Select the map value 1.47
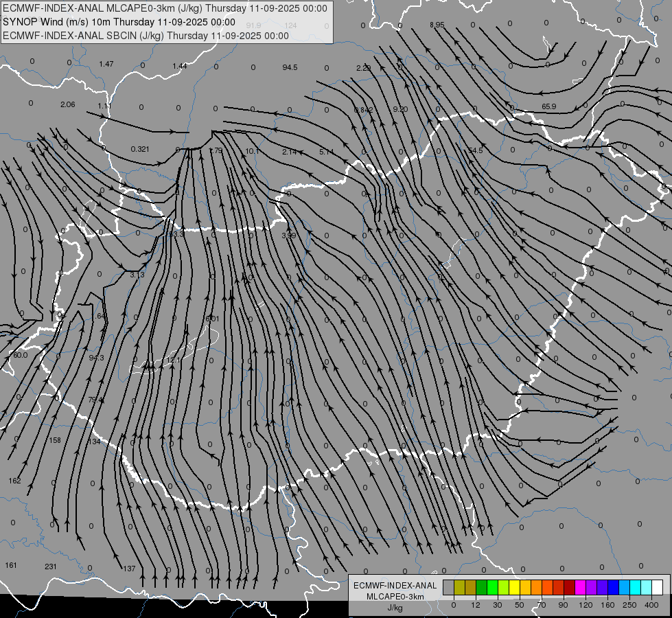 pos(106,64)
